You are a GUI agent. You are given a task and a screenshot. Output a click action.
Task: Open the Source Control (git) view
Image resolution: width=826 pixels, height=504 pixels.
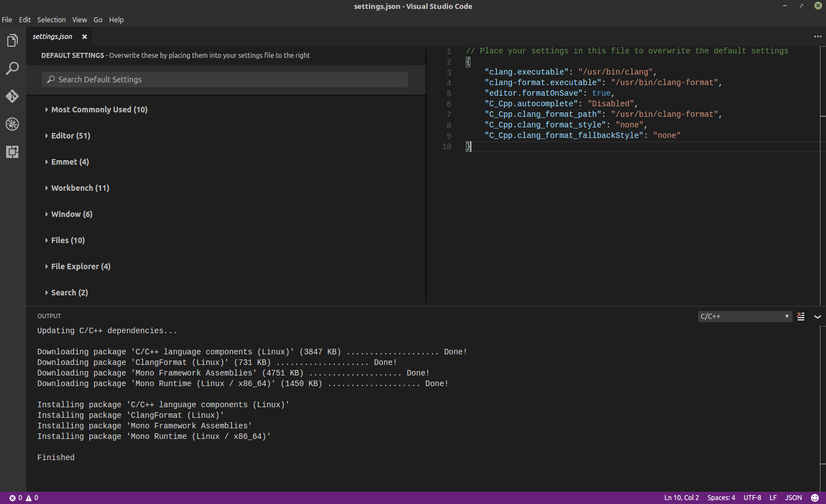coord(12,96)
